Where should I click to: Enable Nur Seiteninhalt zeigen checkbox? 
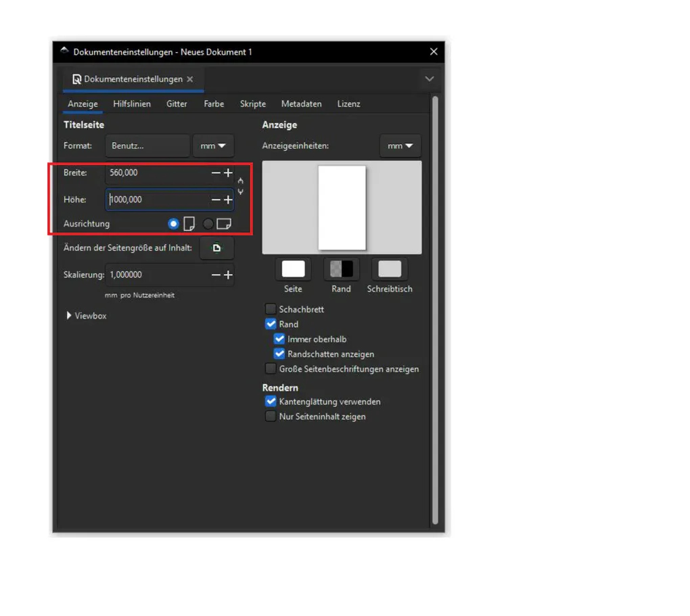pos(271,417)
